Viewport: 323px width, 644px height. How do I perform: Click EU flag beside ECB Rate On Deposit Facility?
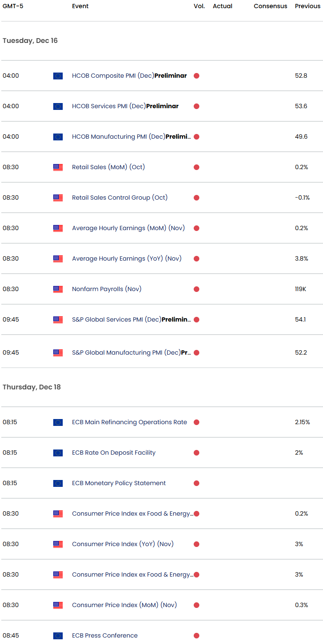coord(58,453)
